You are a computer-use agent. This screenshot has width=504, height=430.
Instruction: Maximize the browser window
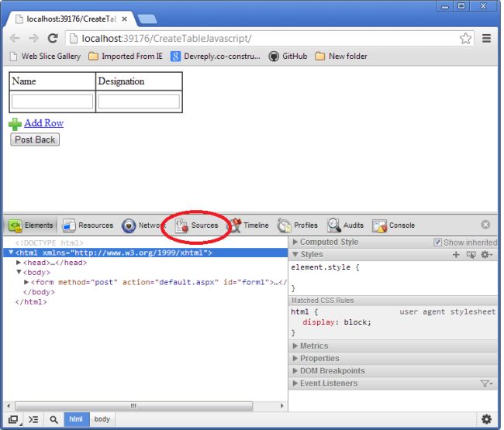pyautogui.click(x=461, y=6)
